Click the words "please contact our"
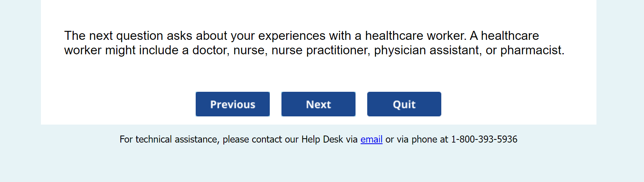The height and width of the screenshot is (182, 644). click(260, 139)
